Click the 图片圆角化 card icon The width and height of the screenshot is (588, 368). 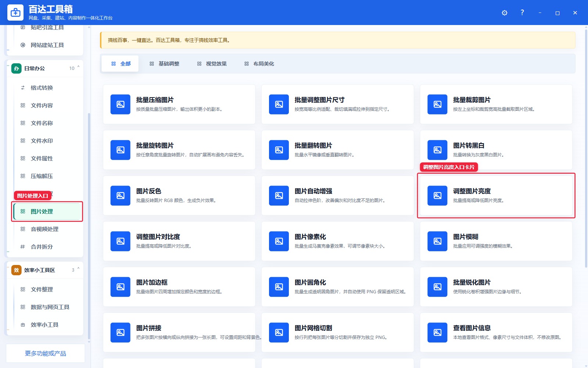point(279,287)
